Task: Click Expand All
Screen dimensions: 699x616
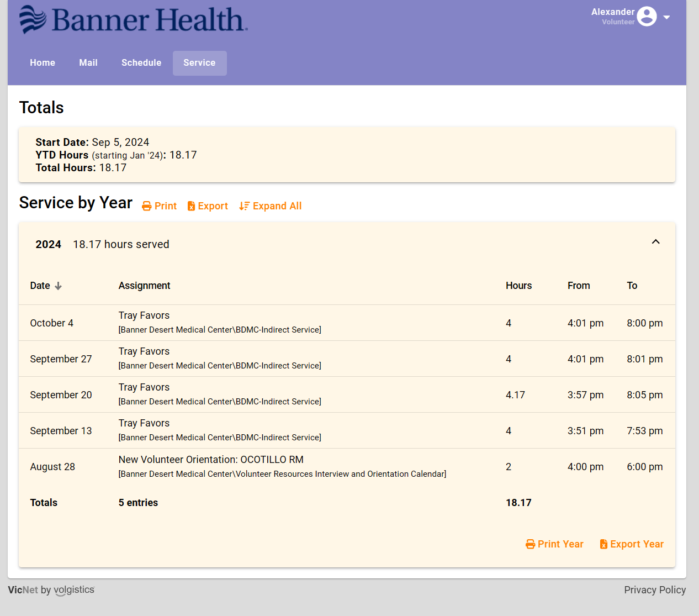Action: coord(271,206)
